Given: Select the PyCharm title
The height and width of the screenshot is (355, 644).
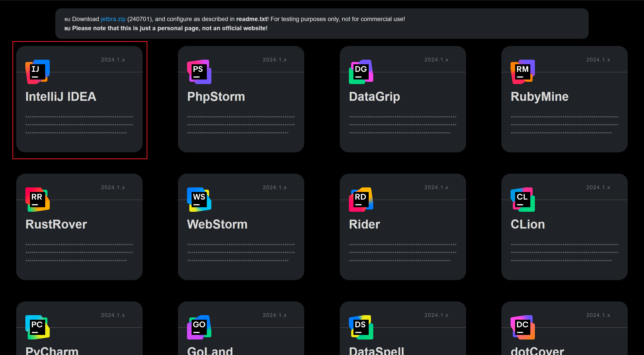Looking at the screenshot, I should pos(52,351).
